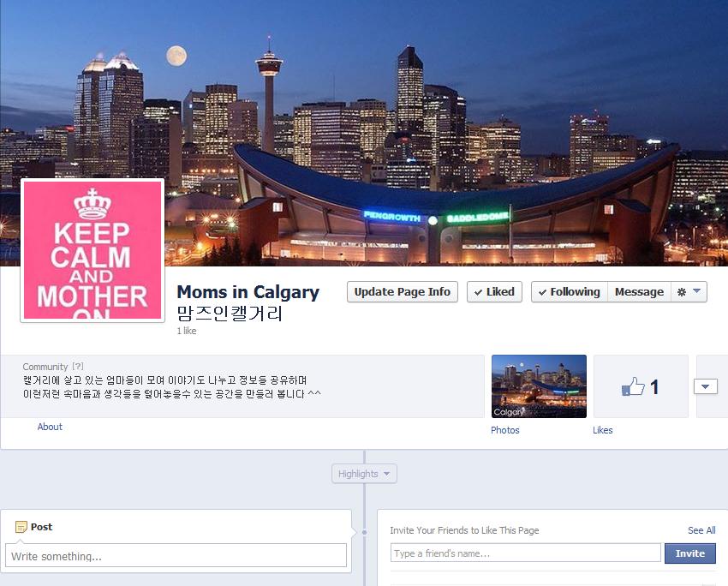Open the Likes section label
Screen dimensions: 728x586
pos(603,430)
